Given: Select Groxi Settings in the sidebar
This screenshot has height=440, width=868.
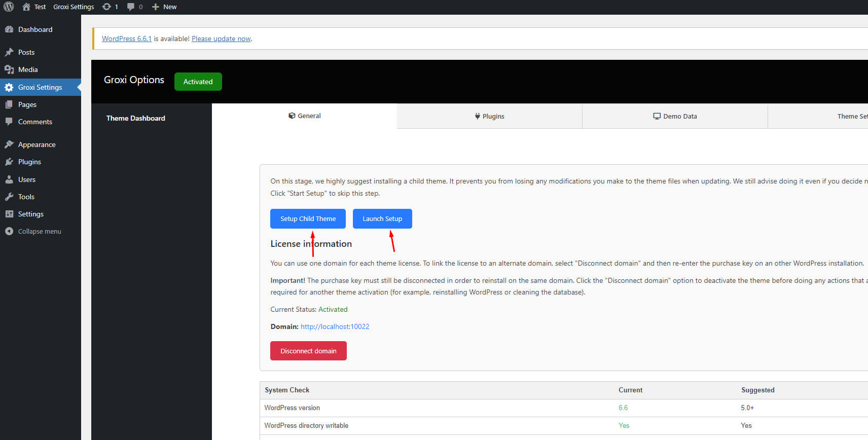Looking at the screenshot, I should [41, 87].
